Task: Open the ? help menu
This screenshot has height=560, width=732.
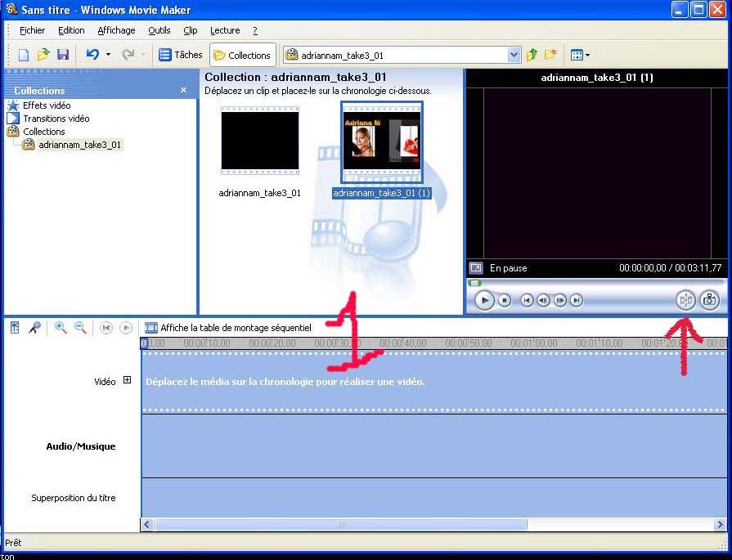Action: [255, 30]
